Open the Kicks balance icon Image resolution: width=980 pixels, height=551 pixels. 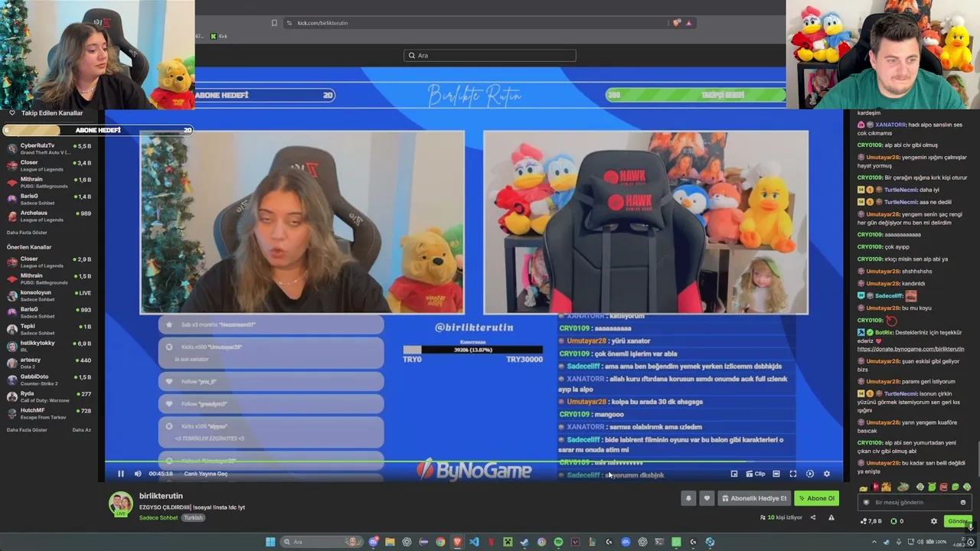click(x=893, y=521)
